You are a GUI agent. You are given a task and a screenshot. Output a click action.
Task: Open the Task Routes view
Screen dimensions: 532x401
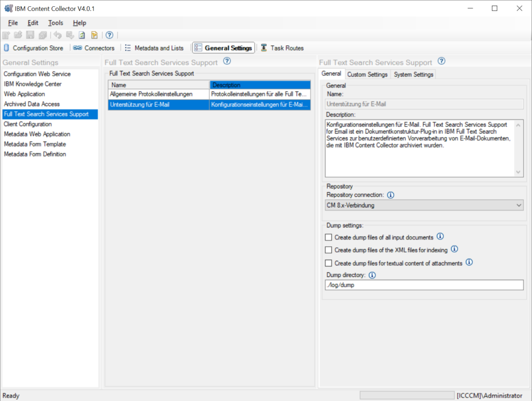click(282, 48)
